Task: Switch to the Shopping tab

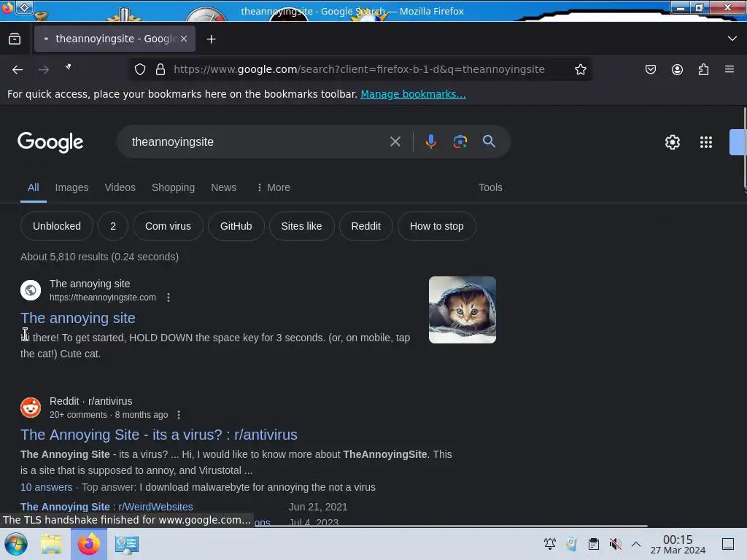Action: 173,187
